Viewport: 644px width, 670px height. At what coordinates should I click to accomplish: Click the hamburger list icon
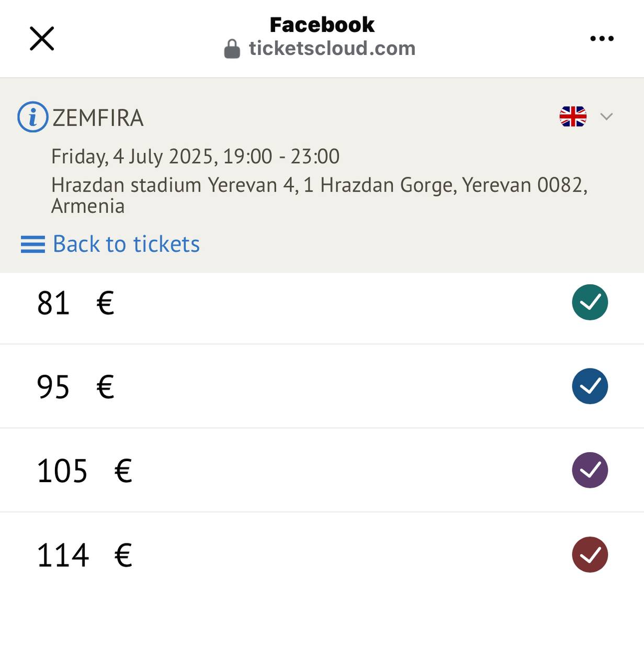pyautogui.click(x=32, y=244)
